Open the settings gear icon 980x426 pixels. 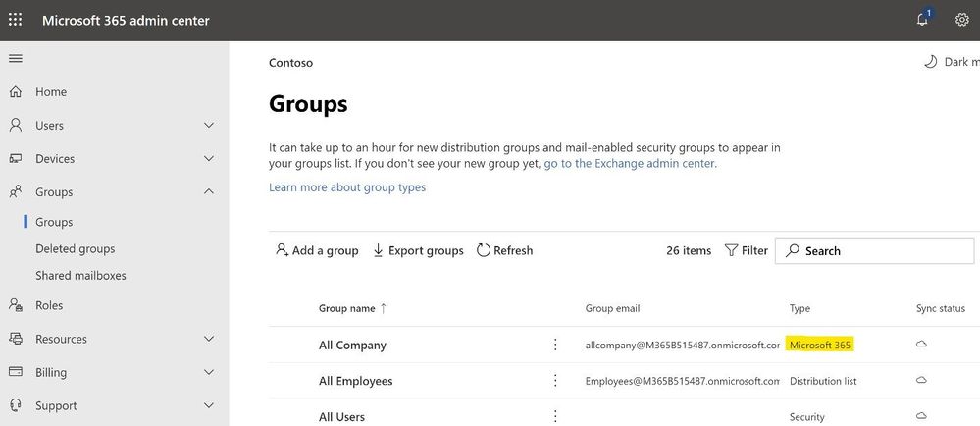click(962, 20)
